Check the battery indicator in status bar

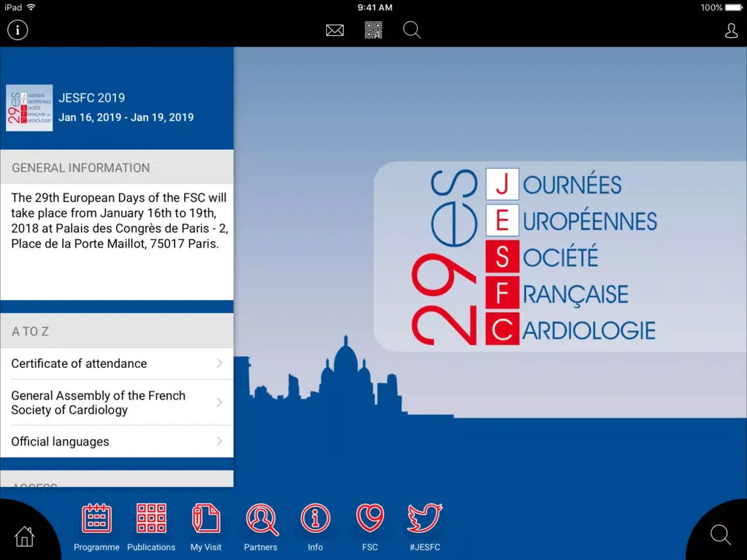coord(733,7)
